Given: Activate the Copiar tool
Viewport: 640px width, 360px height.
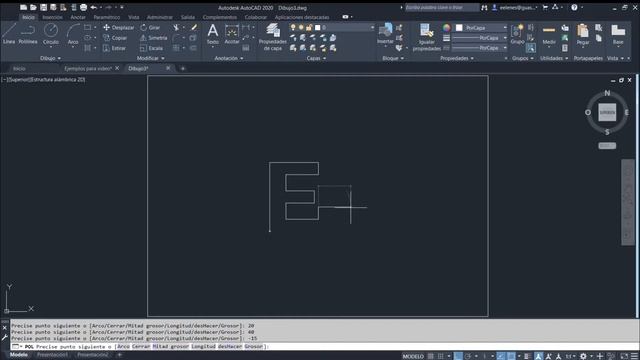Looking at the screenshot, I should (x=115, y=38).
